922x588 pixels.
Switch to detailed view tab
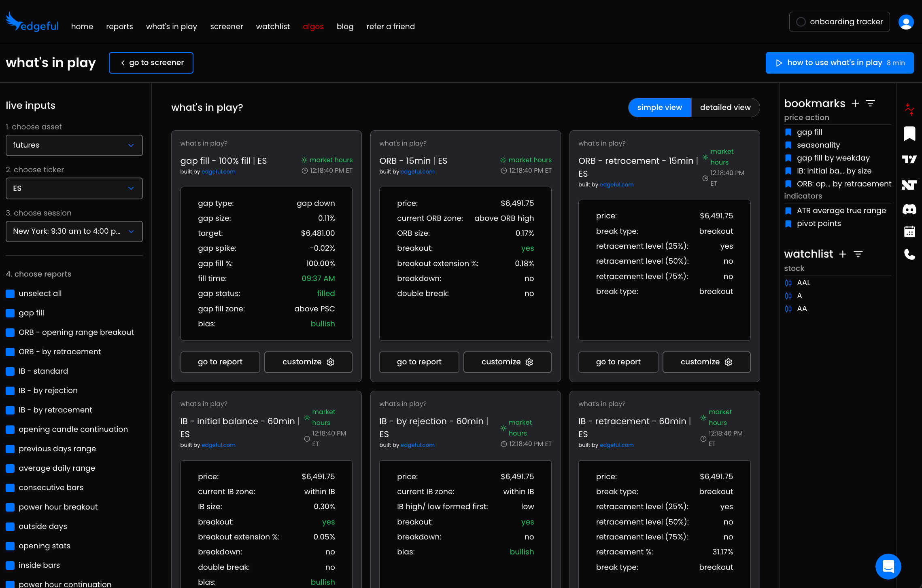tap(725, 108)
